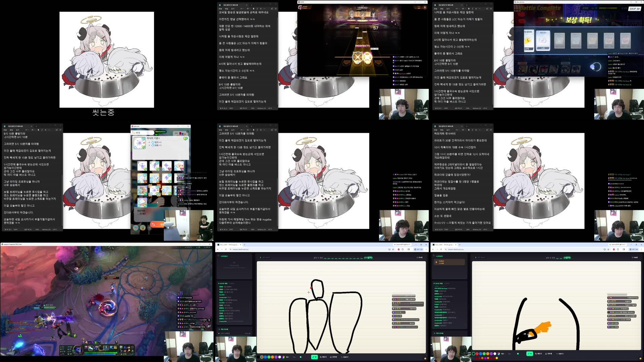Go back in the 11글자 sketch browser
The width and height of the screenshot is (644, 362).
(218, 250)
